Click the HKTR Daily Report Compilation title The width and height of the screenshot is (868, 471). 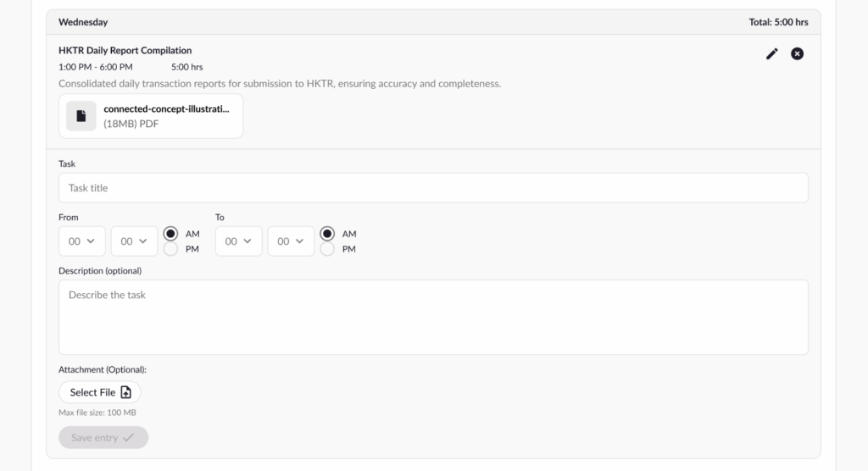pyautogui.click(x=125, y=51)
